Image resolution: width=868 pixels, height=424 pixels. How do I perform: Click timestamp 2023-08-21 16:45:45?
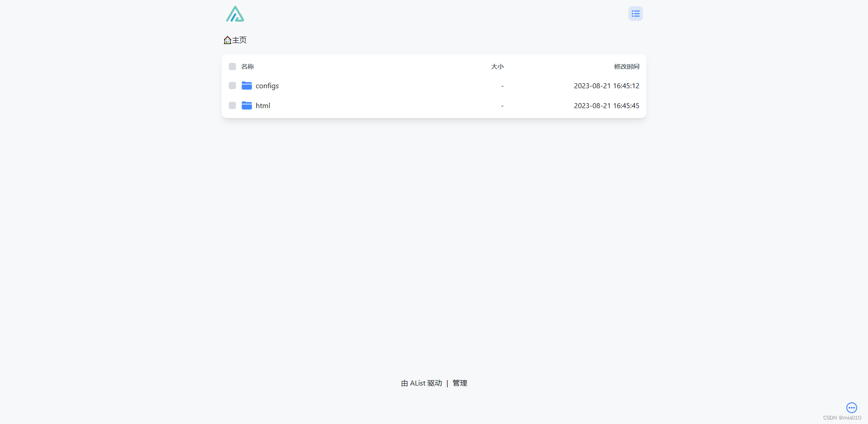point(607,105)
